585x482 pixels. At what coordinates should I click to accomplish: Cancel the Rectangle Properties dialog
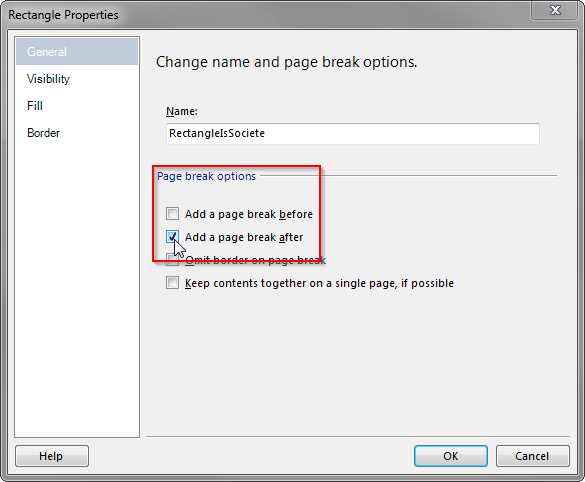point(532,456)
